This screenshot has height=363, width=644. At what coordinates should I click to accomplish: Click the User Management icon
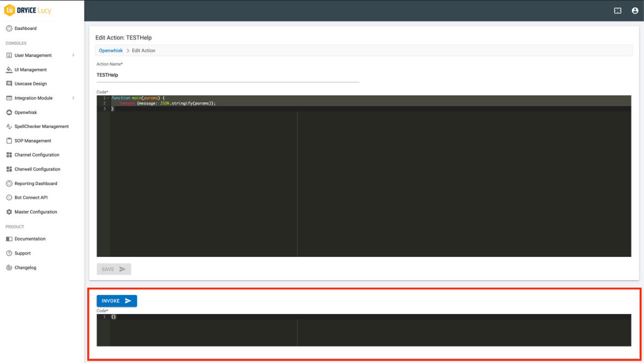[9, 55]
